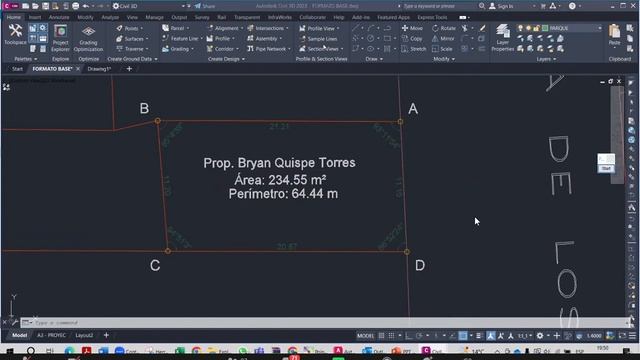Click Sign In button

click(x=501, y=6)
